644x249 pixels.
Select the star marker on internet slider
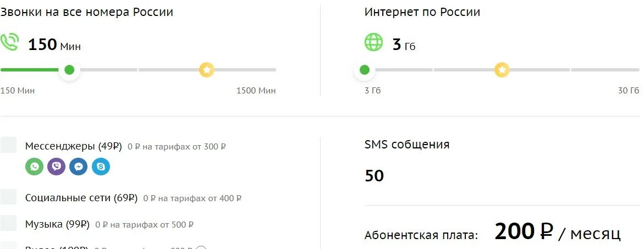coord(502,70)
